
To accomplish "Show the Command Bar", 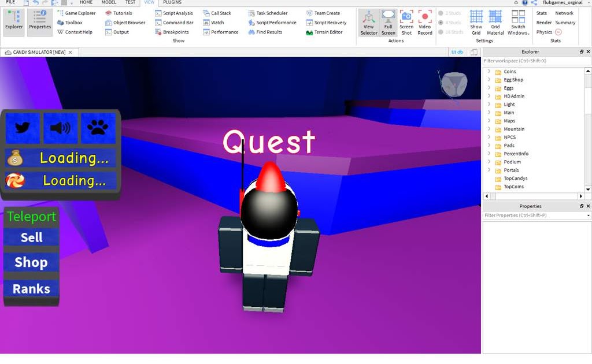I will point(174,23).
